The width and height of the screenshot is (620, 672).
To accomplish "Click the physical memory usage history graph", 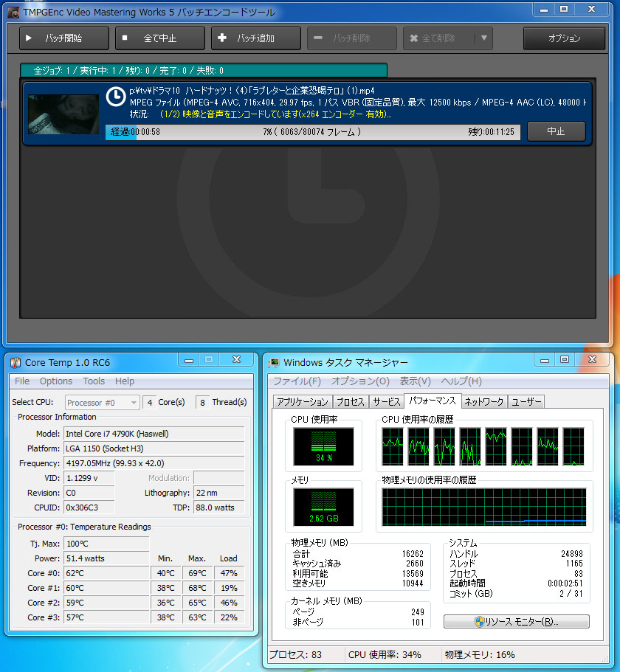I will (484, 507).
